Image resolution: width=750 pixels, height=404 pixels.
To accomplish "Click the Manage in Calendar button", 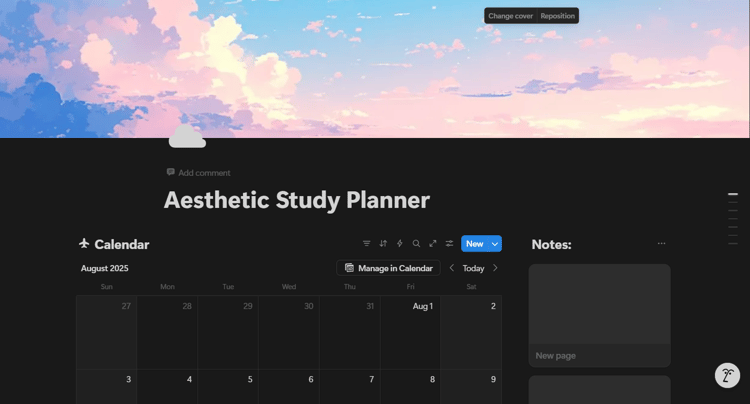I will pyautogui.click(x=388, y=268).
